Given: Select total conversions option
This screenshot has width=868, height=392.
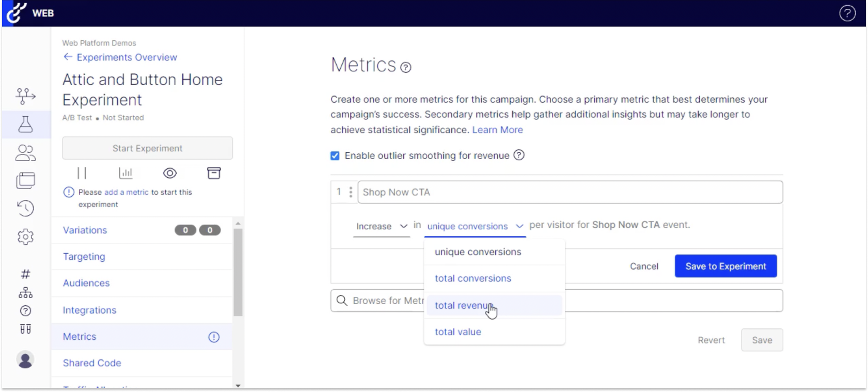Looking at the screenshot, I should (x=494, y=278).
